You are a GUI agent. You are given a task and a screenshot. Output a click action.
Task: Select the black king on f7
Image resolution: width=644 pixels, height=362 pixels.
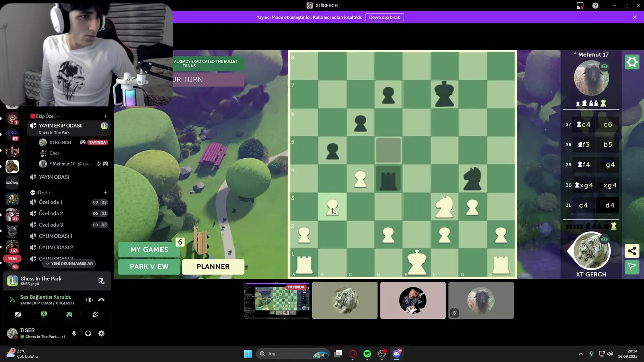[444, 94]
